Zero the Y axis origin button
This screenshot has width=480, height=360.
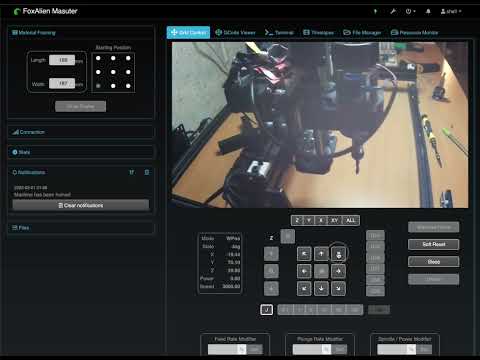(309, 220)
